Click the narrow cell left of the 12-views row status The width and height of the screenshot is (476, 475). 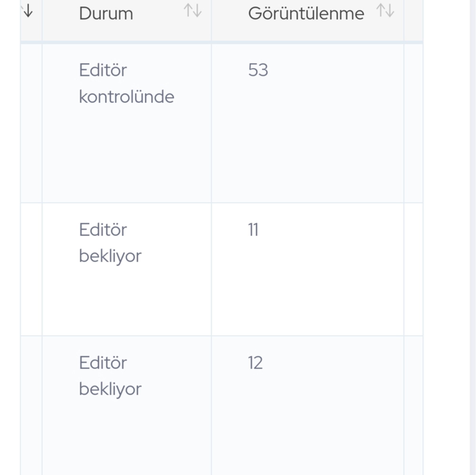31,404
